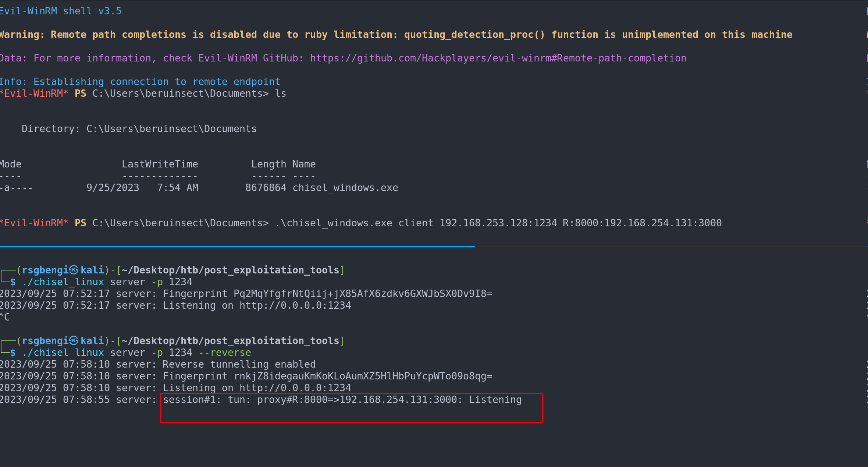Click the Evil-WinRM shell v3.5 title text
The height and width of the screenshot is (467, 868).
[61, 11]
